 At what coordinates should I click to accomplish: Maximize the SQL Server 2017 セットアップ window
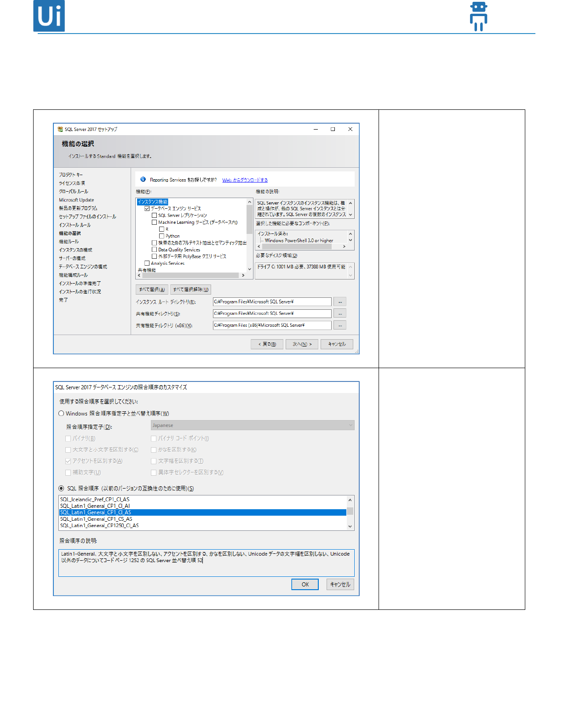click(333, 129)
